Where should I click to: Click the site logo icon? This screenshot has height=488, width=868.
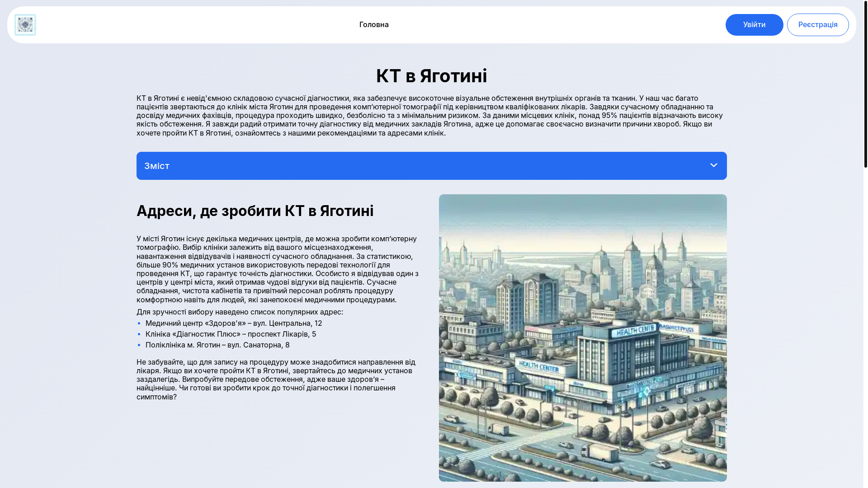25,25
